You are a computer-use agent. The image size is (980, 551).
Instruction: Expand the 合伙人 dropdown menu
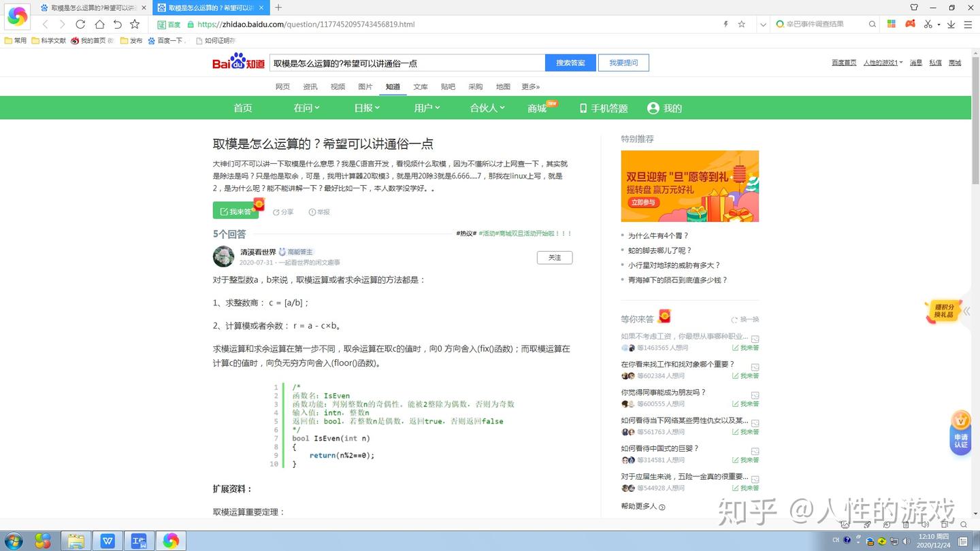486,107
